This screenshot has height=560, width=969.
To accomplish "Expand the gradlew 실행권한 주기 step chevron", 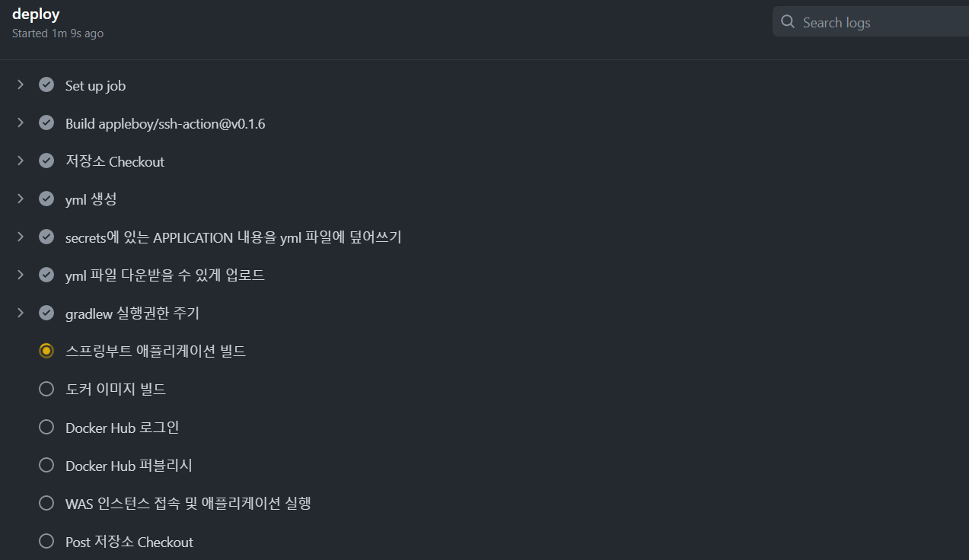I will pos(21,313).
